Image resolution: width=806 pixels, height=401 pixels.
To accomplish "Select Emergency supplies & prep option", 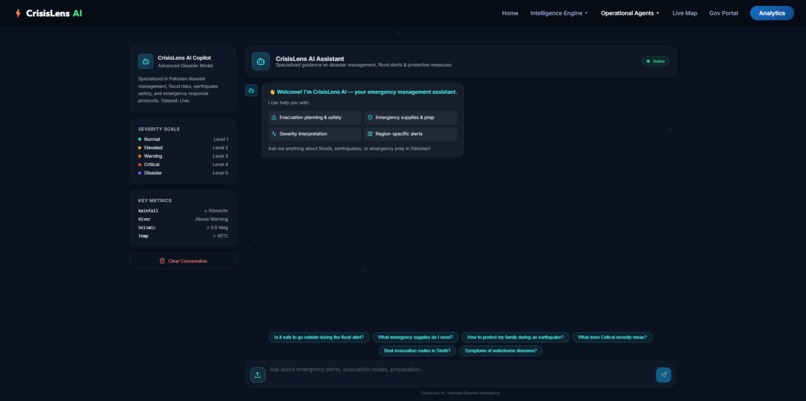I will [411, 118].
